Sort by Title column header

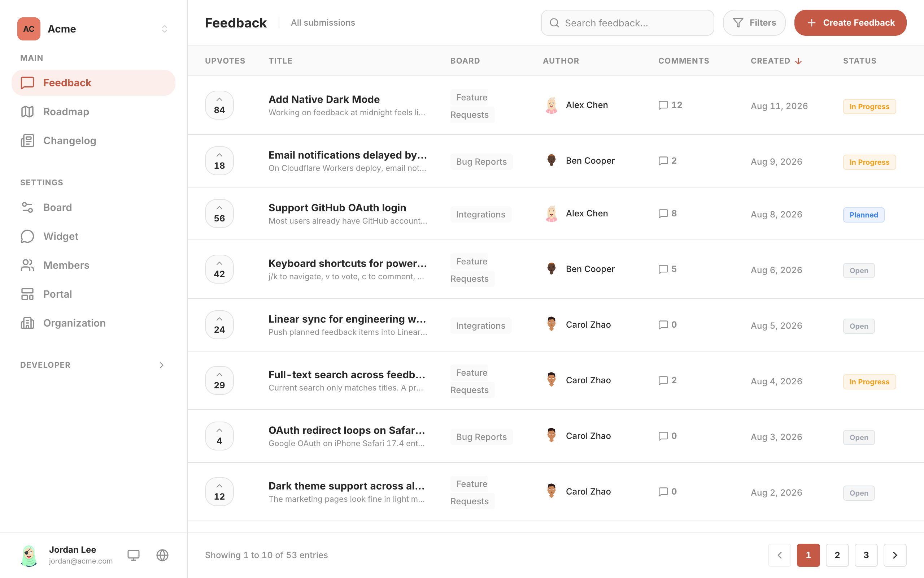pos(280,61)
